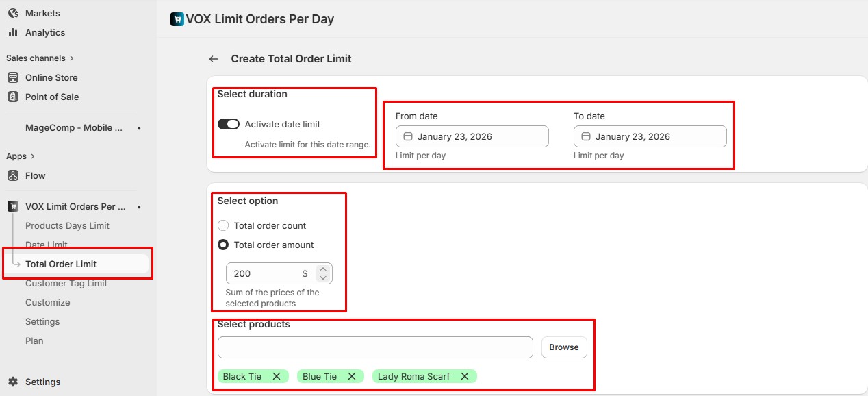Click the Select products search field
Viewport: 868px width, 396px height.
(375, 347)
